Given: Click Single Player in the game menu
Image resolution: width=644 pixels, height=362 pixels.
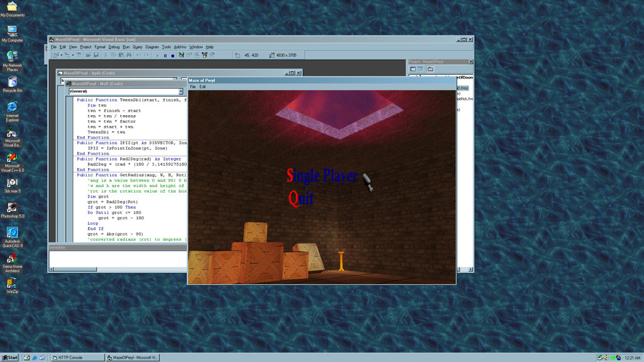Looking at the screenshot, I should pos(322,176).
